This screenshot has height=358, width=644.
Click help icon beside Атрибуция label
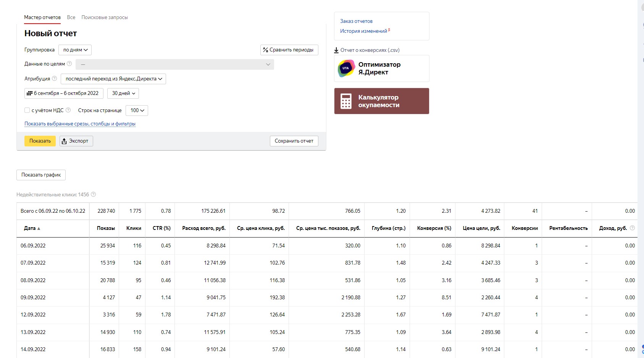click(x=54, y=79)
